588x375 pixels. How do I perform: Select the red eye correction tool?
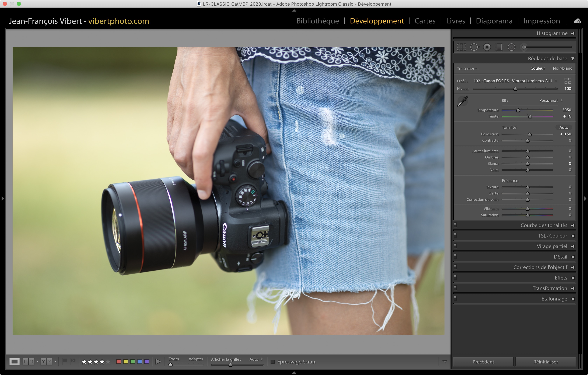[487, 47]
